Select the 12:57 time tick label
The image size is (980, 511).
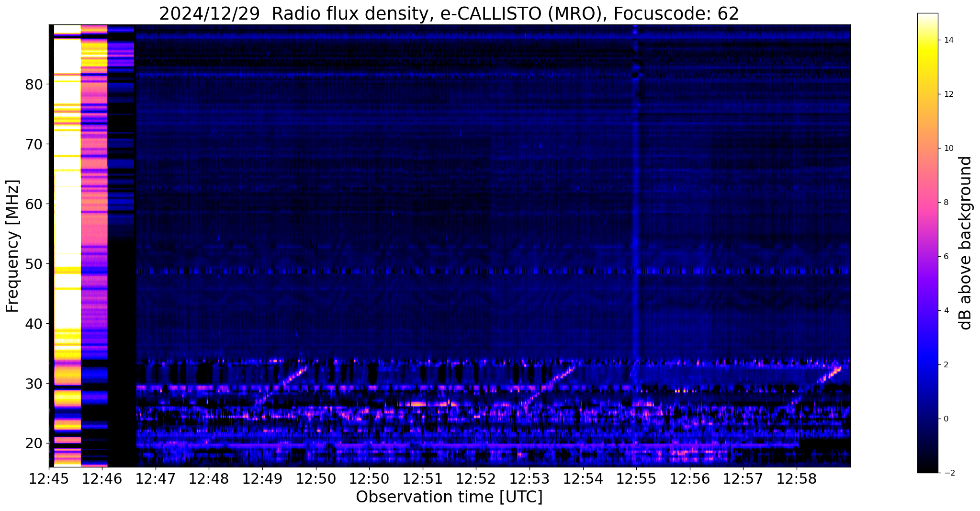click(743, 478)
